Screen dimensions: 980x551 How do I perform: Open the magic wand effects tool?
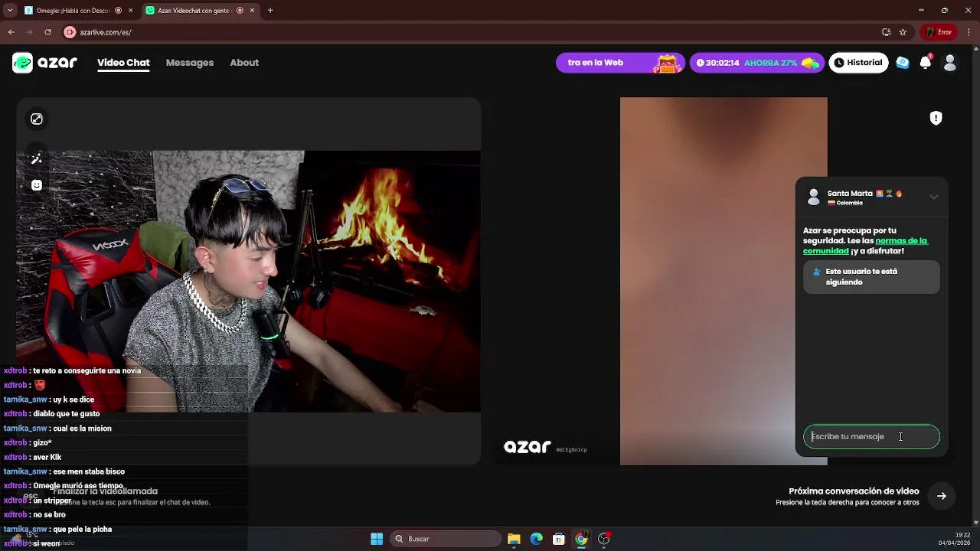point(37,159)
